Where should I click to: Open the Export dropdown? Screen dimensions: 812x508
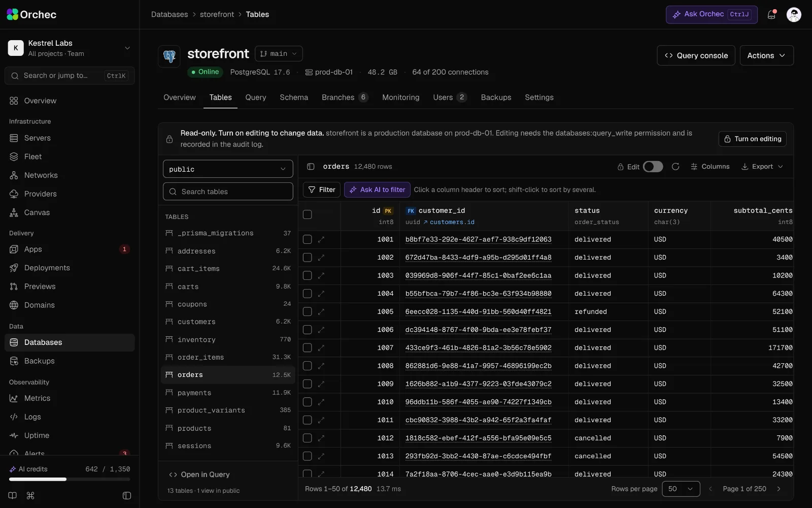coord(762,167)
